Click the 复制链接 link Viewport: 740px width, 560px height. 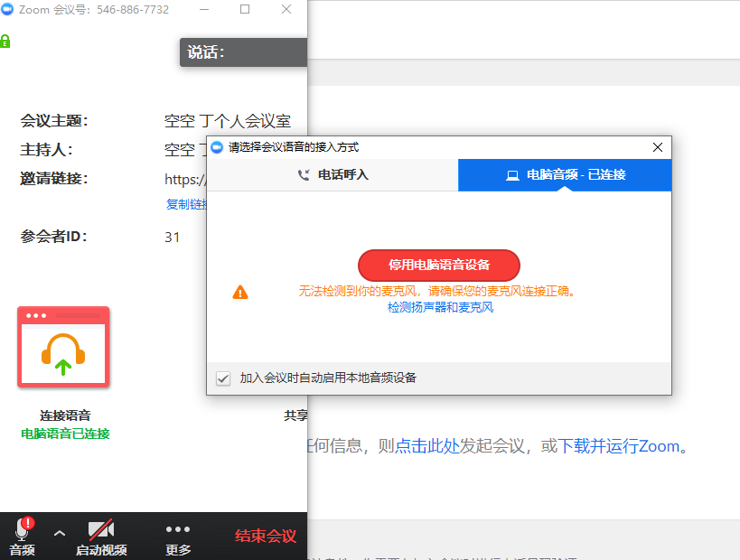(x=186, y=204)
